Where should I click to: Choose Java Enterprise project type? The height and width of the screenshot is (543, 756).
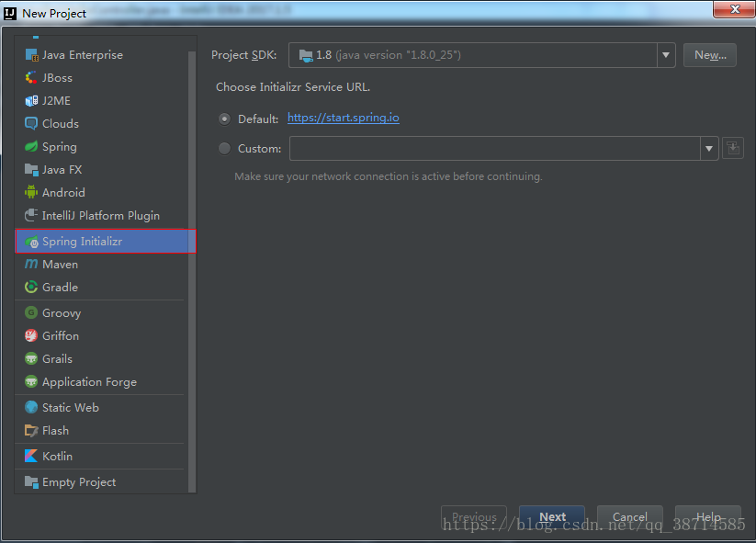83,55
